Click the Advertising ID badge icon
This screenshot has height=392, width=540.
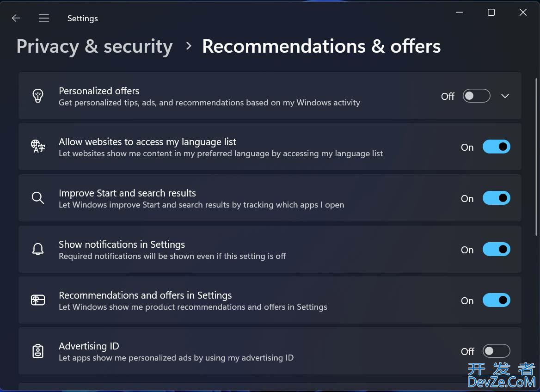point(38,351)
